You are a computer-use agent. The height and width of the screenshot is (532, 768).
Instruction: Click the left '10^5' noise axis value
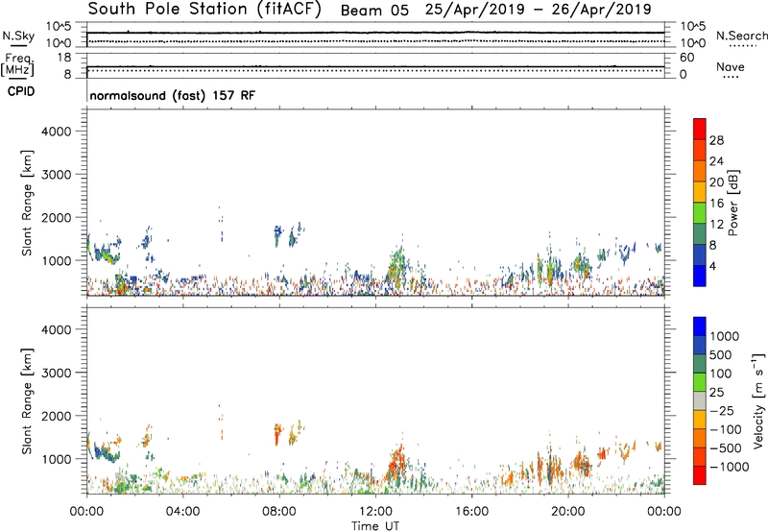coord(59,27)
